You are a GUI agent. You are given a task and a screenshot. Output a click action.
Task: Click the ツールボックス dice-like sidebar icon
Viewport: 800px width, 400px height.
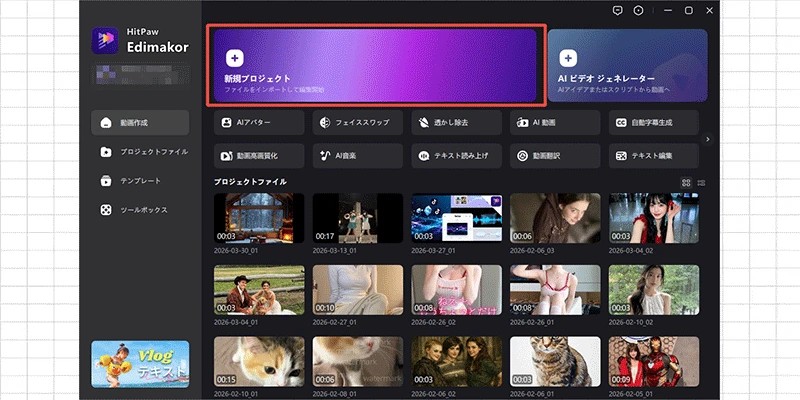[x=106, y=210]
